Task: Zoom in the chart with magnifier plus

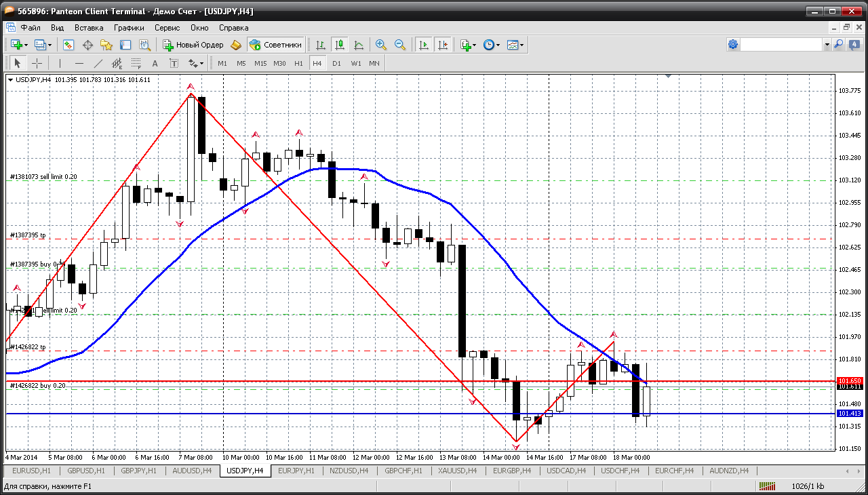Action: (381, 45)
